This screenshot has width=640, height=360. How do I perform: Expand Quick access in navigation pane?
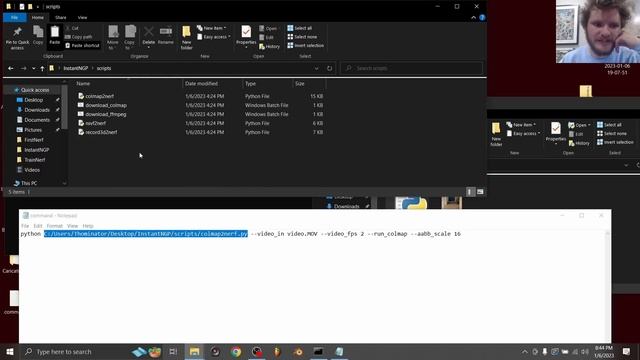34,90
